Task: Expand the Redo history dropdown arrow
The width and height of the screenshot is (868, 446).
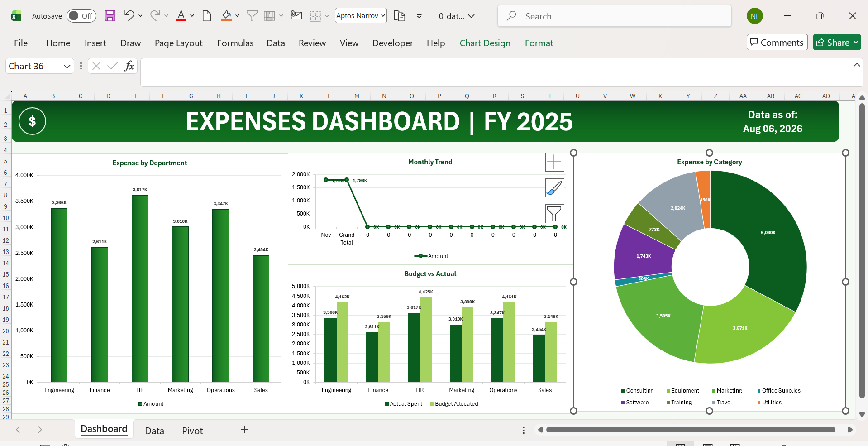Action: tap(166, 16)
